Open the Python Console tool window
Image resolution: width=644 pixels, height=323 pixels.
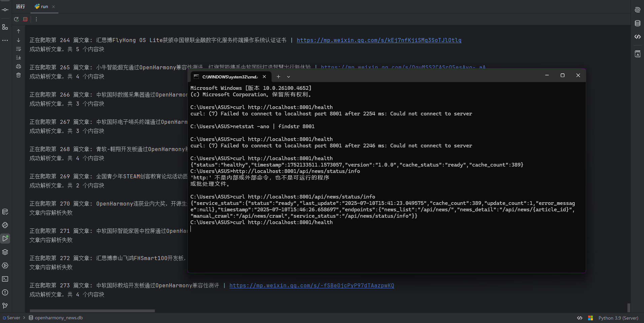(5, 225)
